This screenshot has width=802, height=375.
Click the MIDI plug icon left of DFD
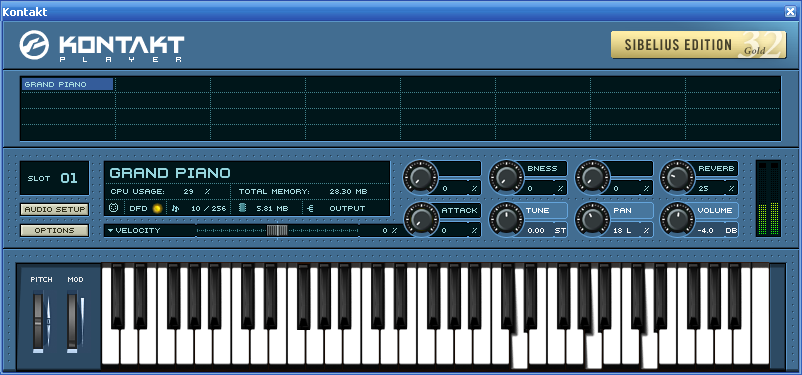click(x=114, y=208)
